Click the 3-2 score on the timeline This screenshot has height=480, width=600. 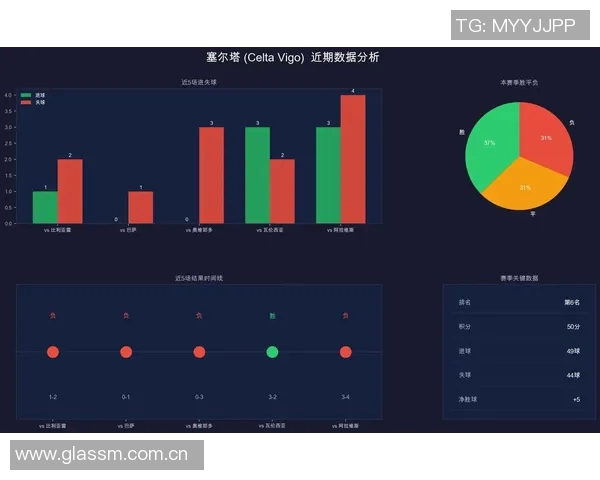[272, 397]
